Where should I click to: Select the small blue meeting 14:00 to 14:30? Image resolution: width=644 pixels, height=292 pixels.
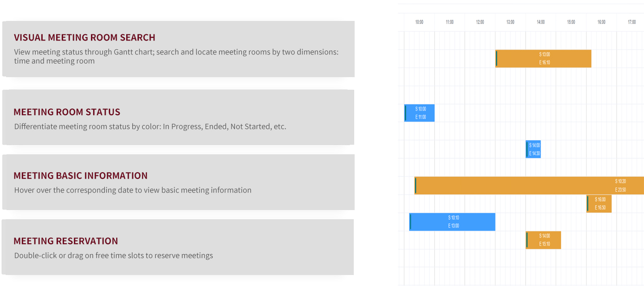533,149
